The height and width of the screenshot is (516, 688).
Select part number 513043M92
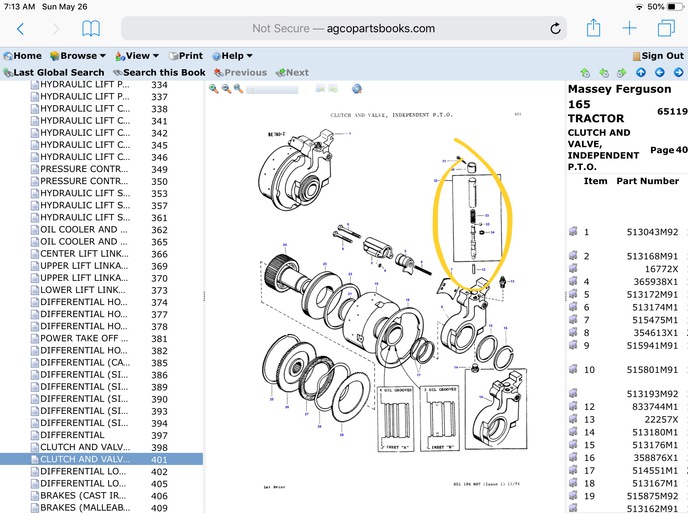pos(652,232)
